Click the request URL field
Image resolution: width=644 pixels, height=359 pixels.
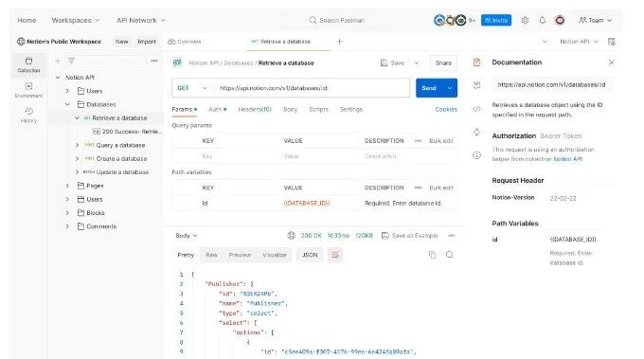[313, 88]
